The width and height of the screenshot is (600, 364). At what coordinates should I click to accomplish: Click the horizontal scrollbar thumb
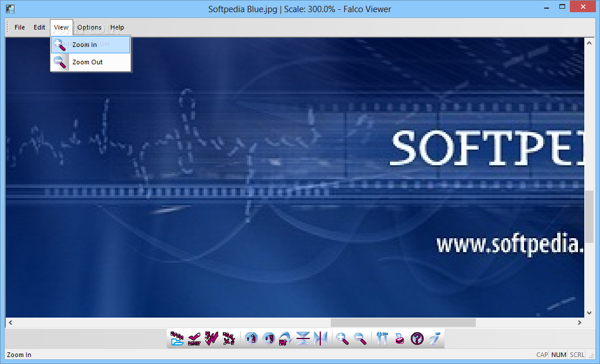tap(403, 322)
